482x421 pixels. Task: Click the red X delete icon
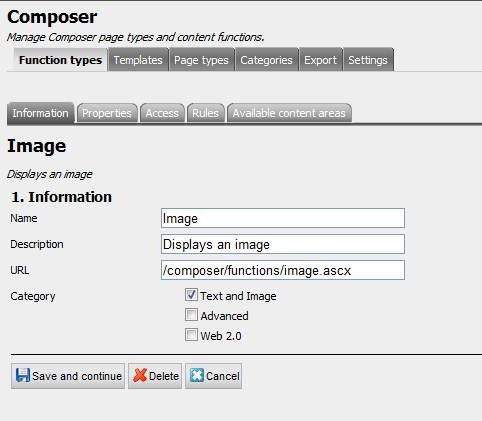140,375
